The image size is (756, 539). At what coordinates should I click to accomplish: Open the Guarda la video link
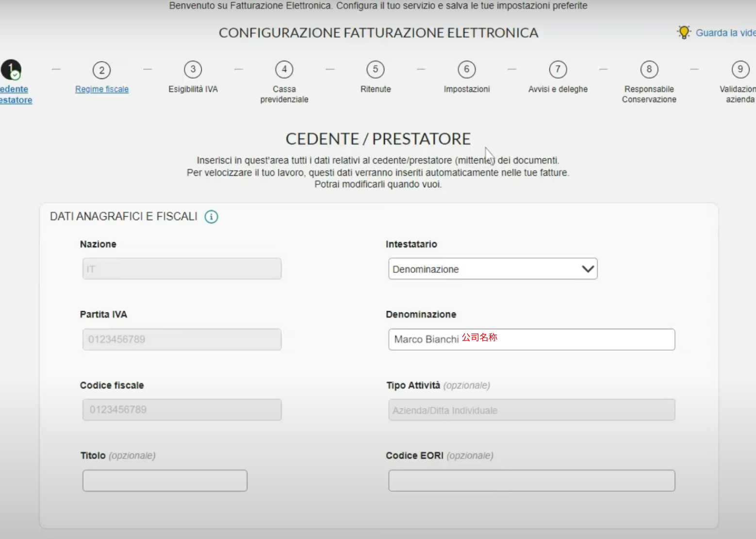[x=725, y=33]
